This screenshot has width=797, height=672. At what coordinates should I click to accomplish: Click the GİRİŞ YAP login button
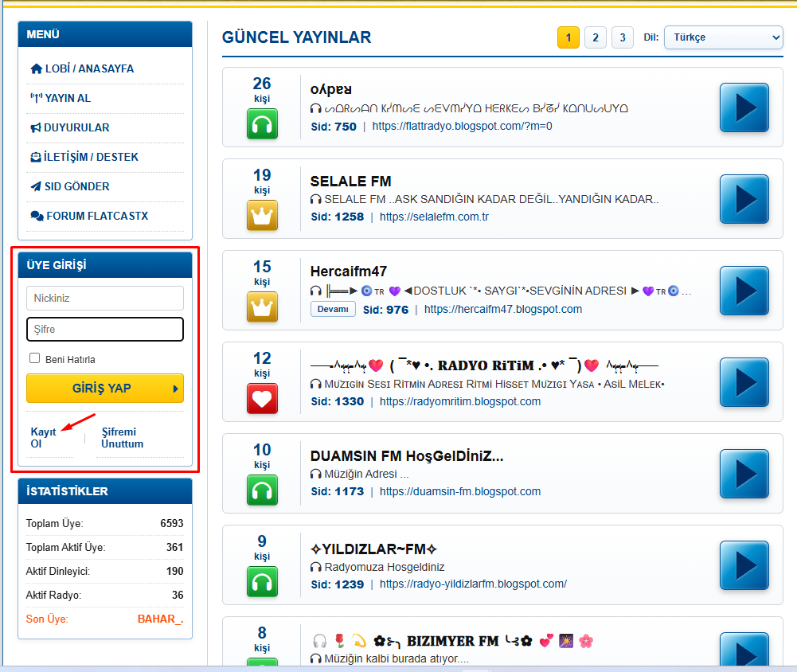click(x=105, y=389)
